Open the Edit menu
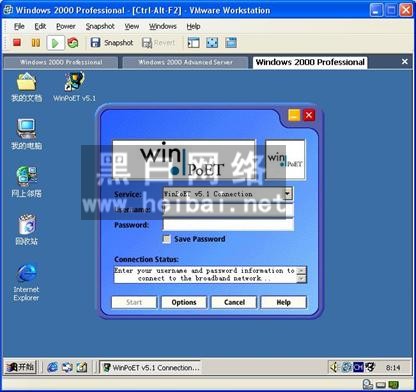The width and height of the screenshot is (416, 392). point(40,26)
